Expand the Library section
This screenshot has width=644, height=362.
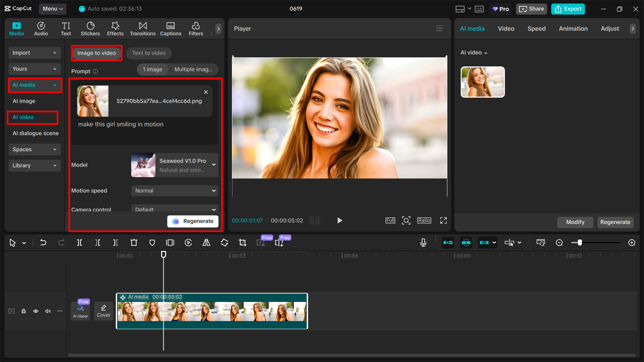coord(35,165)
